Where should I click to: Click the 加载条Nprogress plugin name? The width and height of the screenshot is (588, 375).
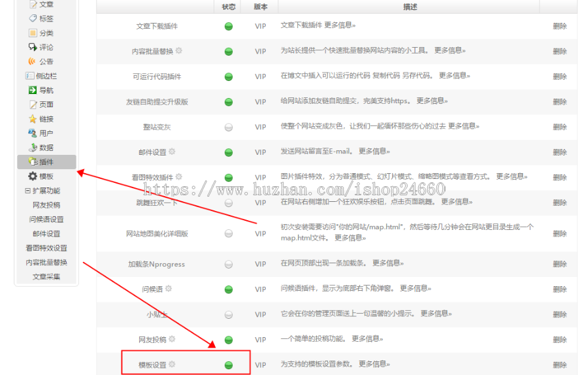(157, 265)
